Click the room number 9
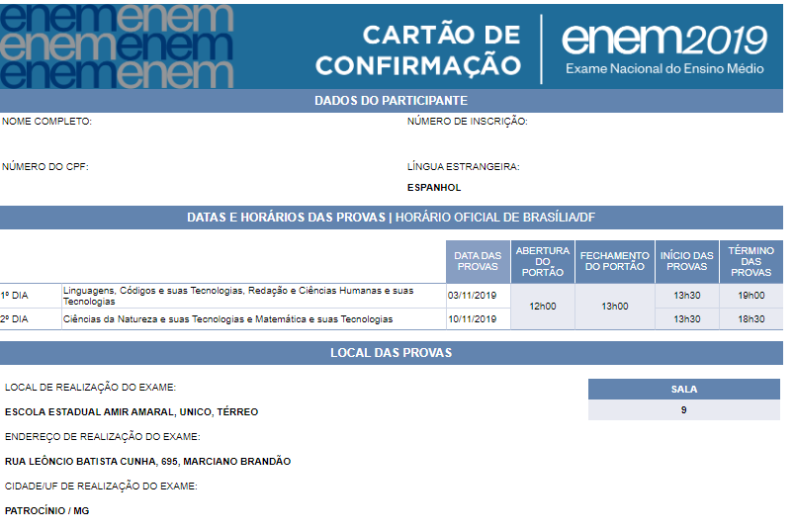This screenshot has height=532, width=795. (684, 409)
